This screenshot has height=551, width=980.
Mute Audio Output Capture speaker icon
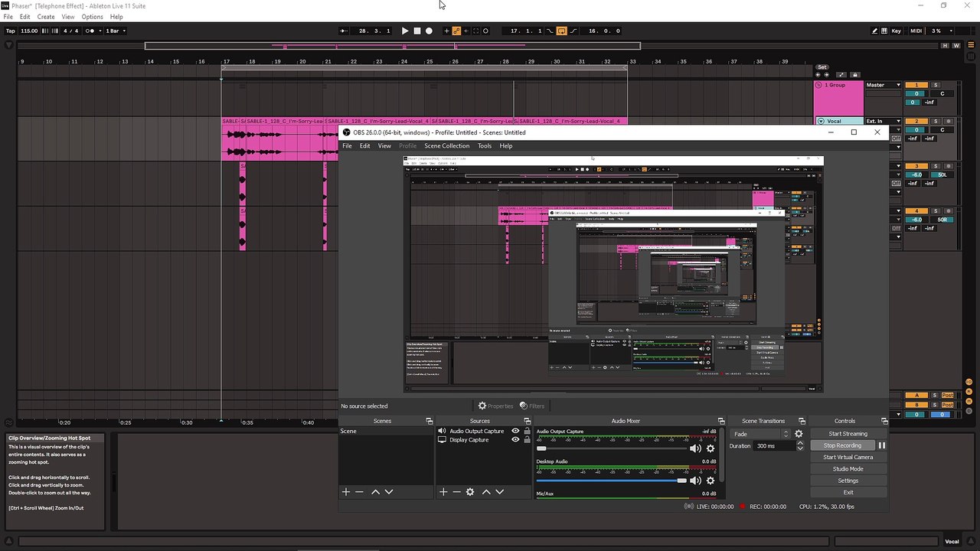pos(695,448)
